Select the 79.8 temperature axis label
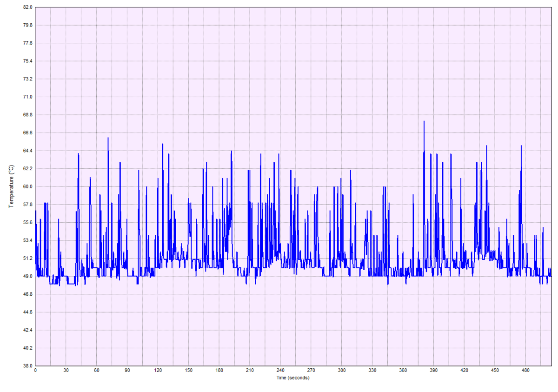Image resolution: width=558 pixels, height=392 pixels. (x=27, y=25)
